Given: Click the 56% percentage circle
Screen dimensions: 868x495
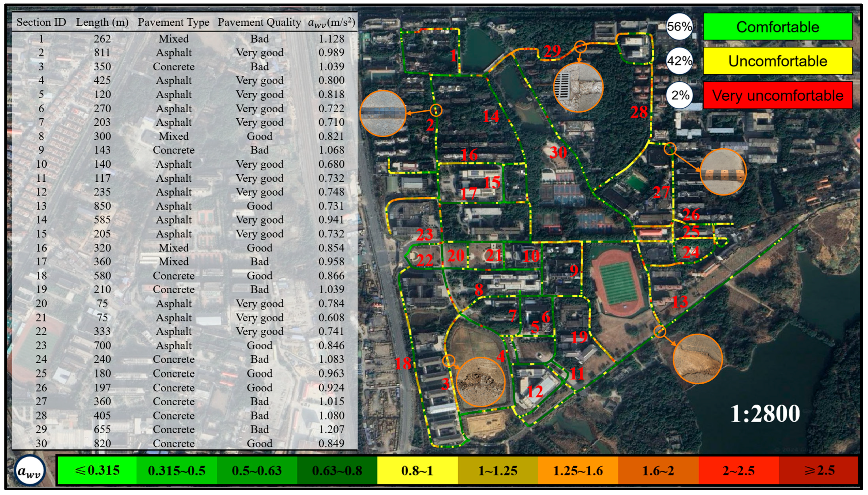Looking at the screenshot, I should point(679,27).
